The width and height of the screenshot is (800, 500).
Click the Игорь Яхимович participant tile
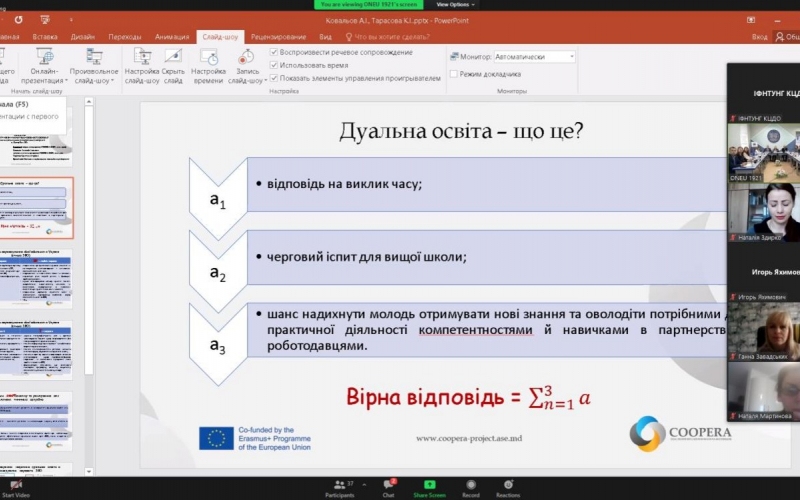764,272
